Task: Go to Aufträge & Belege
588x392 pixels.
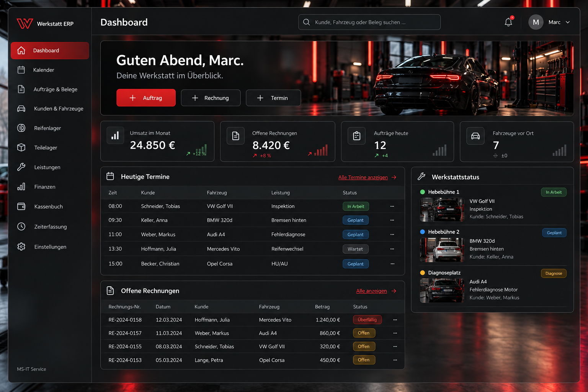Action: (50, 89)
